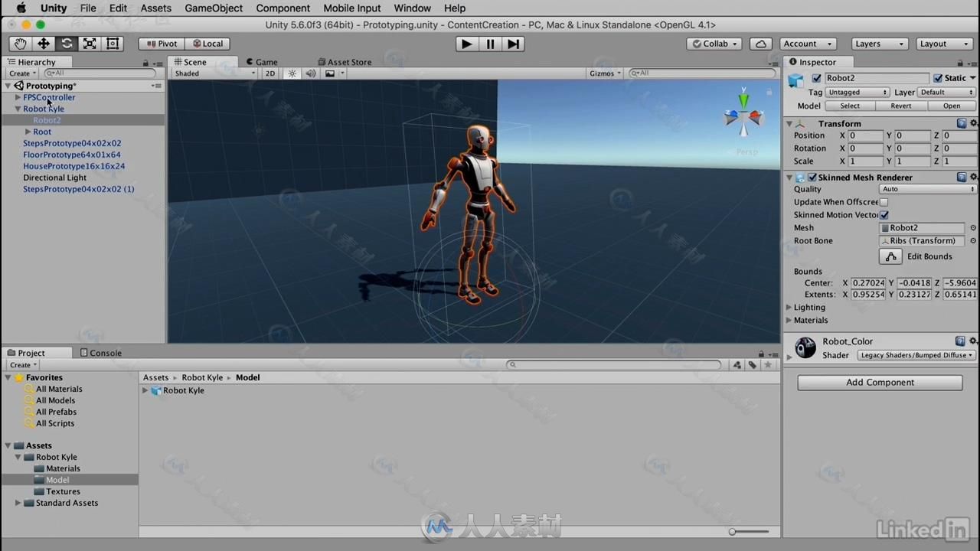The image size is (980, 551).
Task: Enable Update When Offscreen checkbox
Action: [884, 202]
